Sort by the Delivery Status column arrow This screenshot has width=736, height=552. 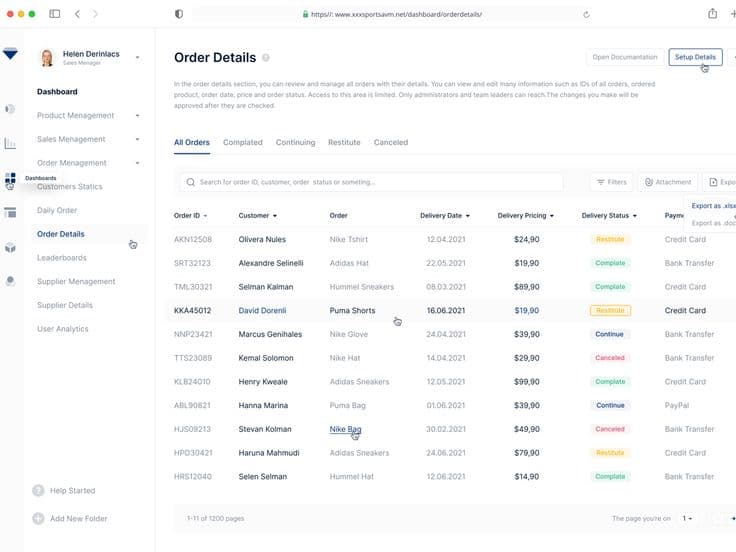pos(635,216)
